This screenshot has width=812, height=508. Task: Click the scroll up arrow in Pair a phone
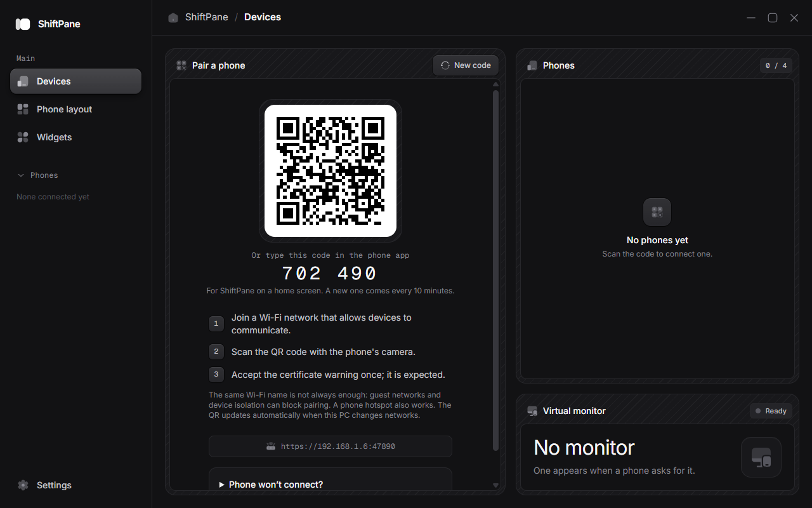pos(496,84)
